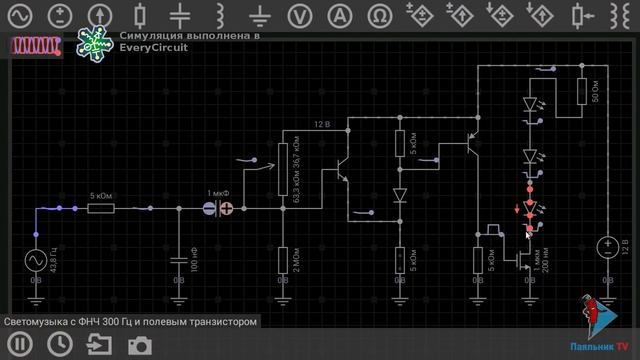The image size is (640, 360).
Task: Select the 100 нФ filter capacitor
Action: pyautogui.click(x=179, y=260)
